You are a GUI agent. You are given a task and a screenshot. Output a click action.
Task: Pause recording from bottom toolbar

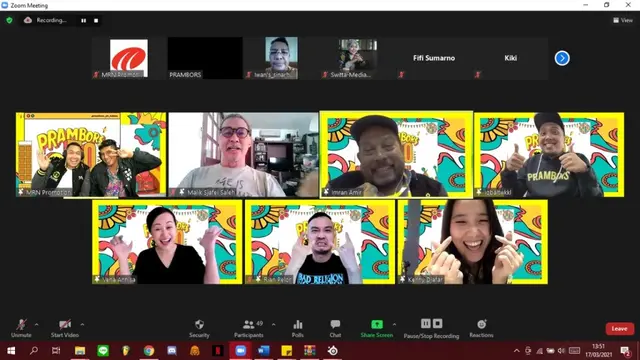426,323
